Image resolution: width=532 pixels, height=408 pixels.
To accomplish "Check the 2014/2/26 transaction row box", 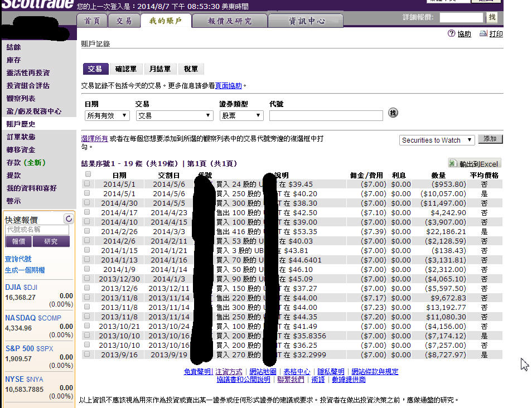I will [87, 231].
